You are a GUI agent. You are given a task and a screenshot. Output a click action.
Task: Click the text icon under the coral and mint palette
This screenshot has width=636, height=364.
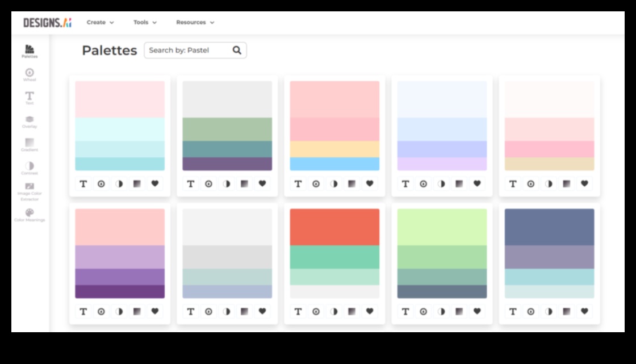point(298,311)
